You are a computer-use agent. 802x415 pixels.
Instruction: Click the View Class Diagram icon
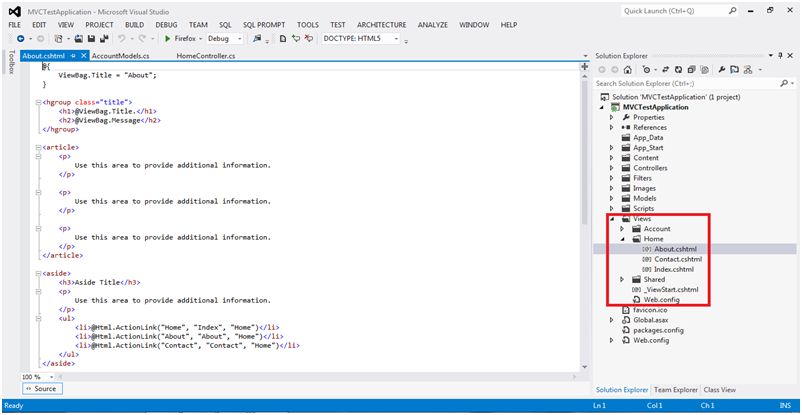(x=748, y=70)
